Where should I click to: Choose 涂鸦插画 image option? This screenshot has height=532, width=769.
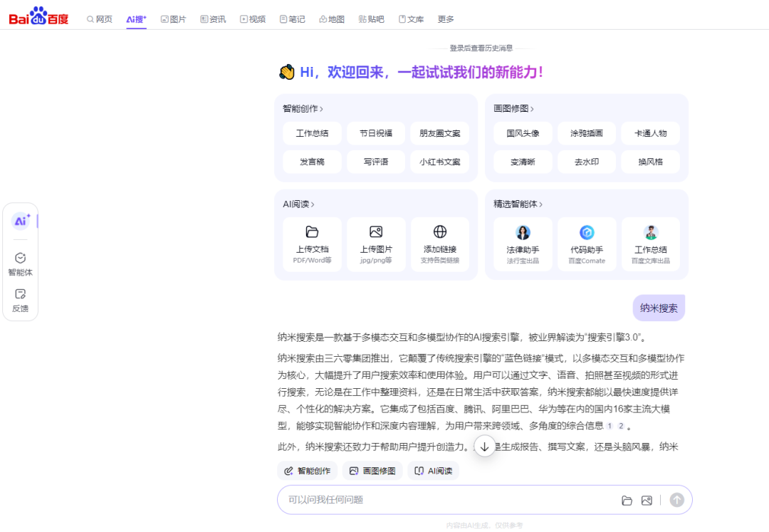(x=587, y=133)
